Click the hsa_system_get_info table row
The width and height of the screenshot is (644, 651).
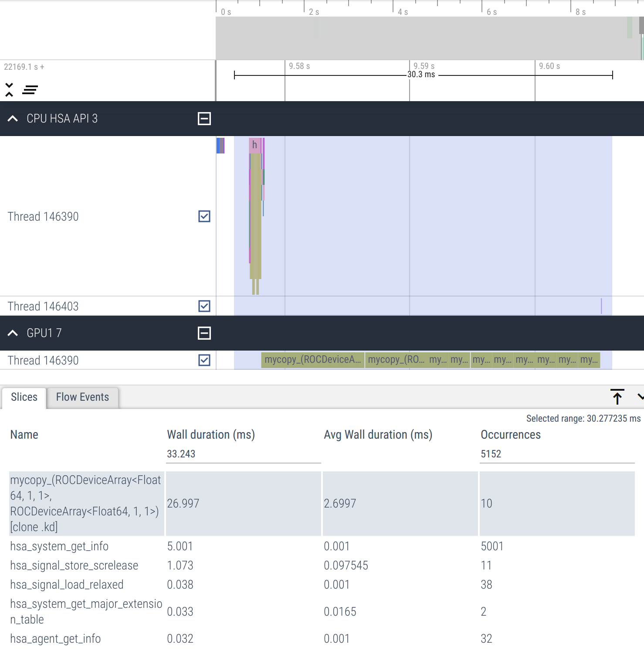(59, 546)
